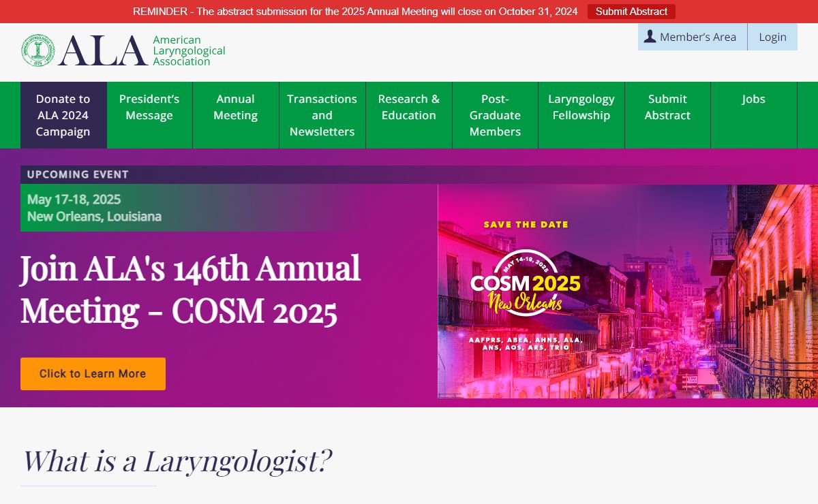Click the What is a Laryngologist? heading
This screenshot has height=504, width=818.
(x=177, y=461)
